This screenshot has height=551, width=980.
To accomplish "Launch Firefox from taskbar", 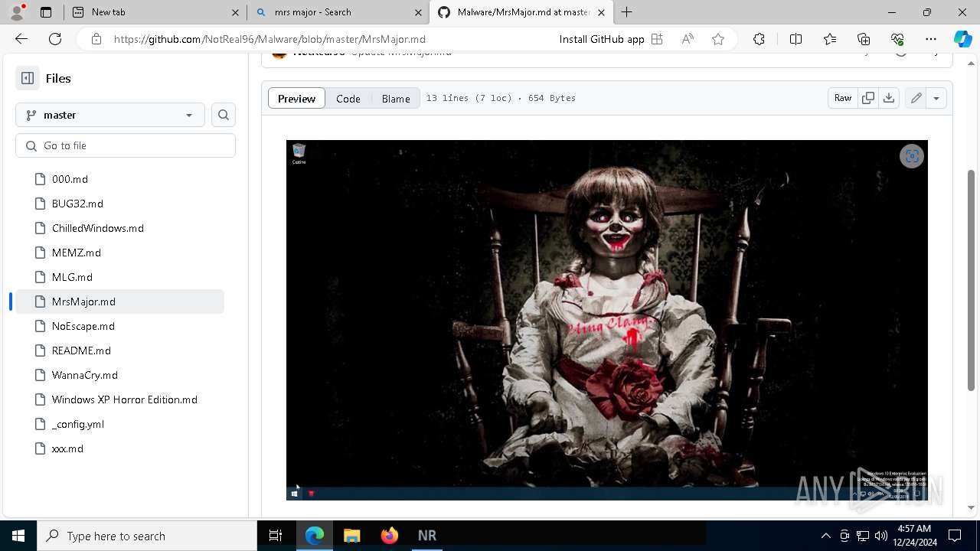I will tap(390, 536).
